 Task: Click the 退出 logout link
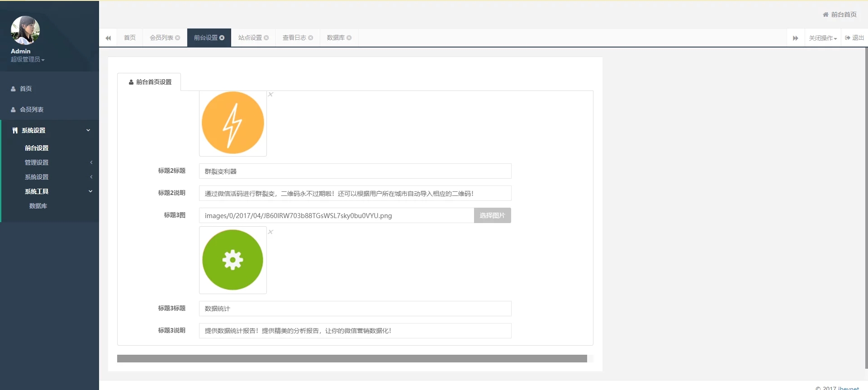854,38
